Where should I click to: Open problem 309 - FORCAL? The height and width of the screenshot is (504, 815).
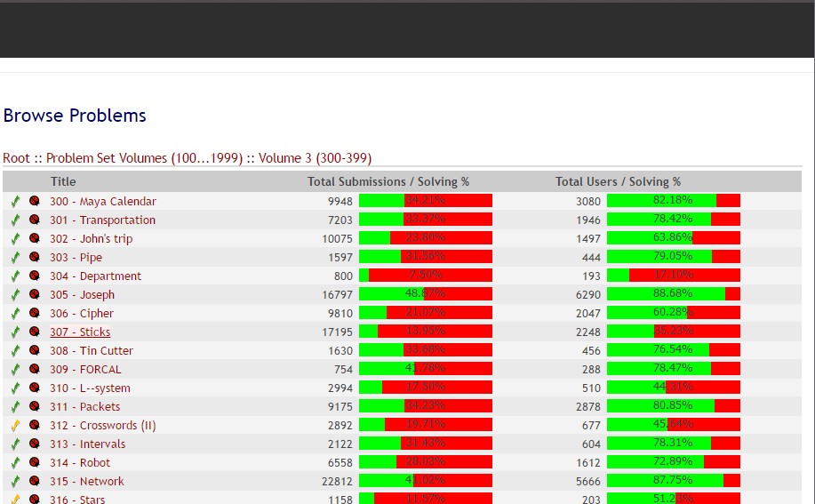pyautogui.click(x=85, y=370)
